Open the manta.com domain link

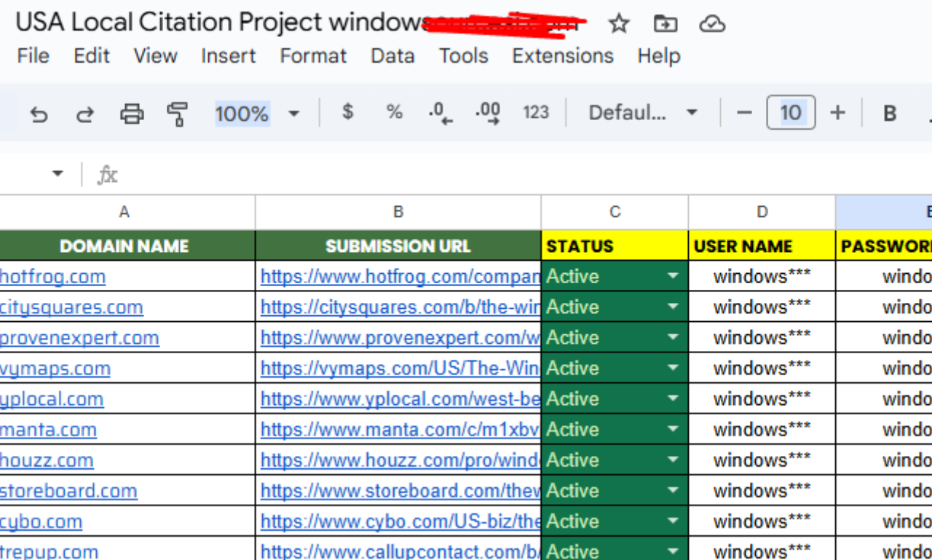[48, 430]
